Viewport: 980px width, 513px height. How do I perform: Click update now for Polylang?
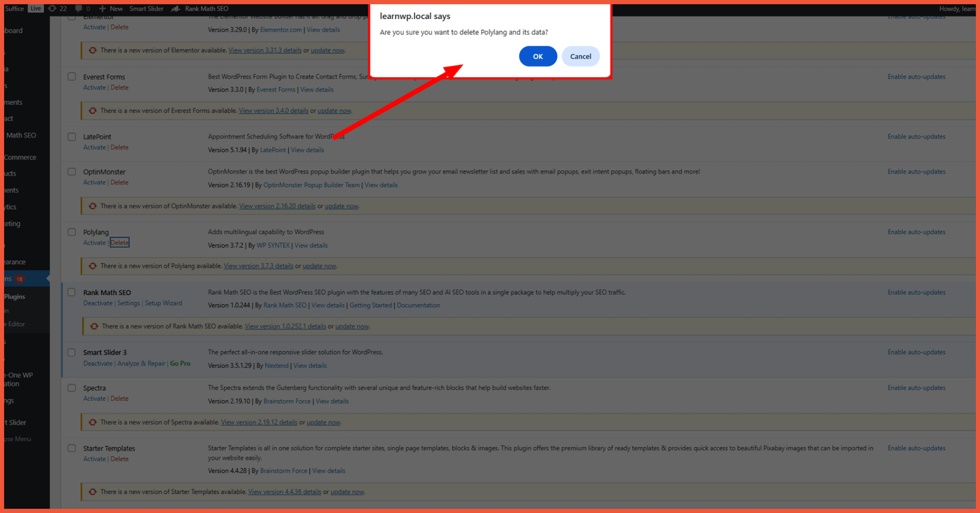tap(319, 266)
